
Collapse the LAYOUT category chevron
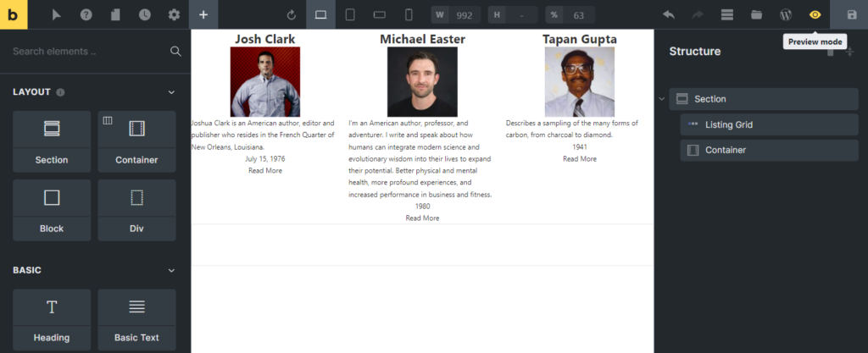pos(171,92)
